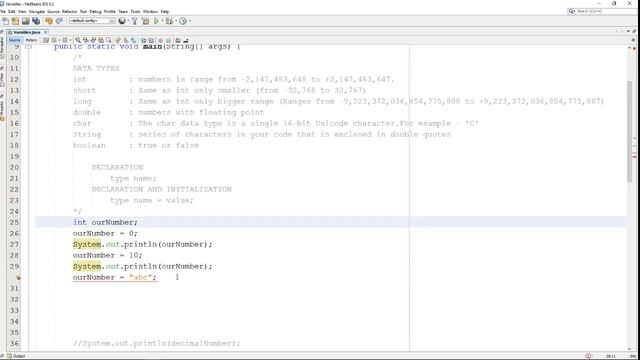Viewport: 640px width, 360px height.
Task: Toggle Rectangular Selection icon
Action: click(x=109, y=40)
